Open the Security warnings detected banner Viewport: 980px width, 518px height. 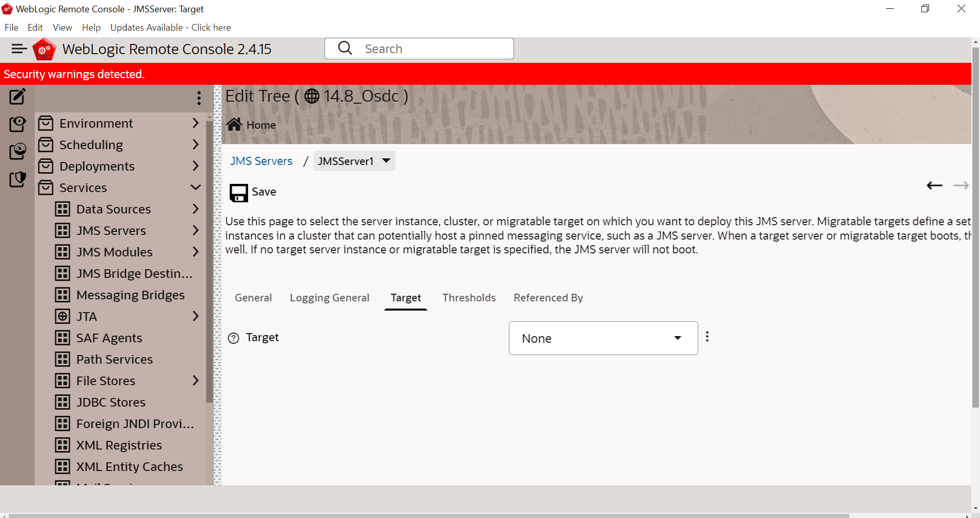485,74
